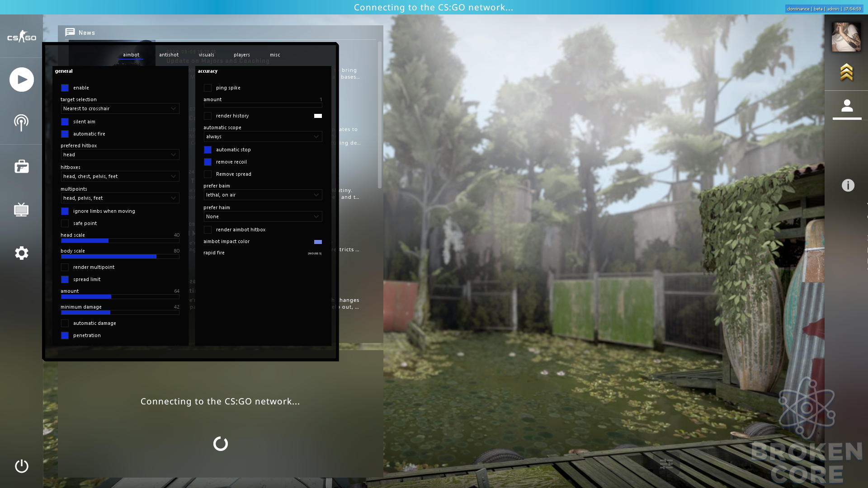Toggle remove recoil checkbox
The width and height of the screenshot is (868, 488).
coord(208,162)
